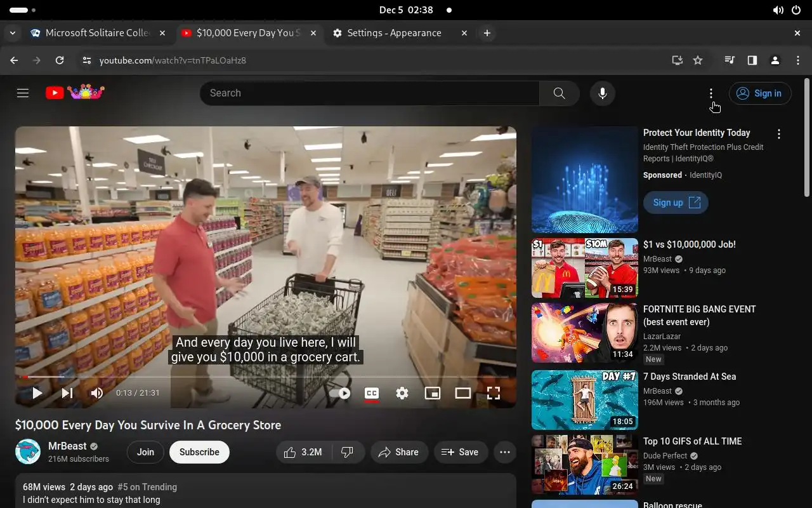The height and width of the screenshot is (508, 812).
Task: Open a new browser tab
Action: (487, 33)
